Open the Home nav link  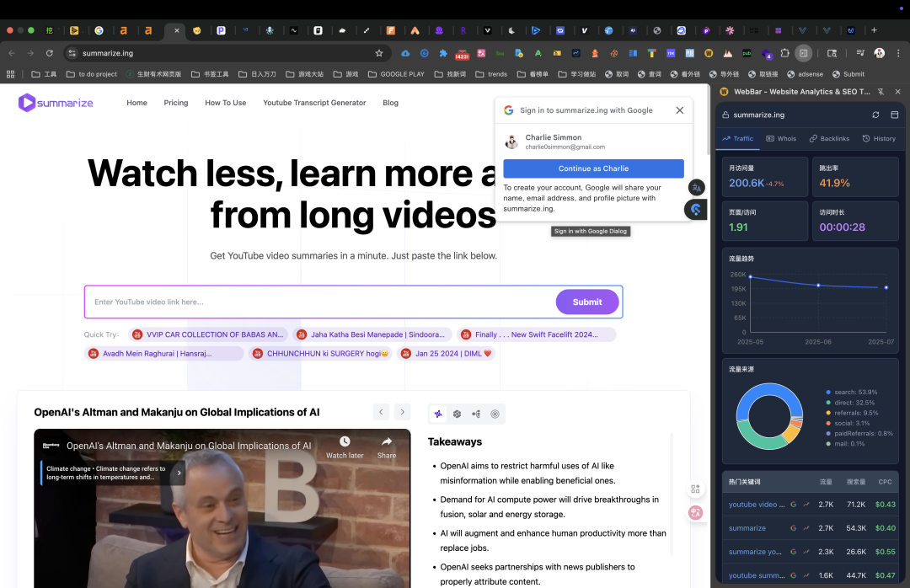click(x=137, y=103)
